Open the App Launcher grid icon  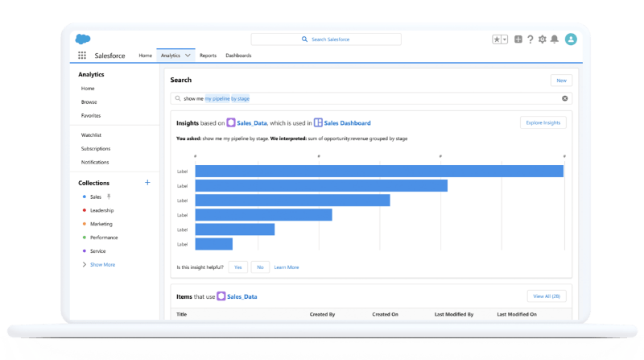(82, 56)
